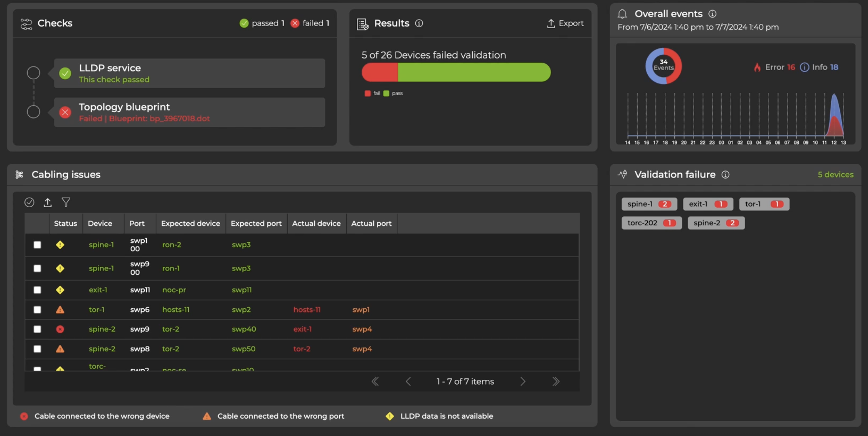Click the red X icon on Topology blueprint check
The width and height of the screenshot is (868, 436).
[65, 112]
